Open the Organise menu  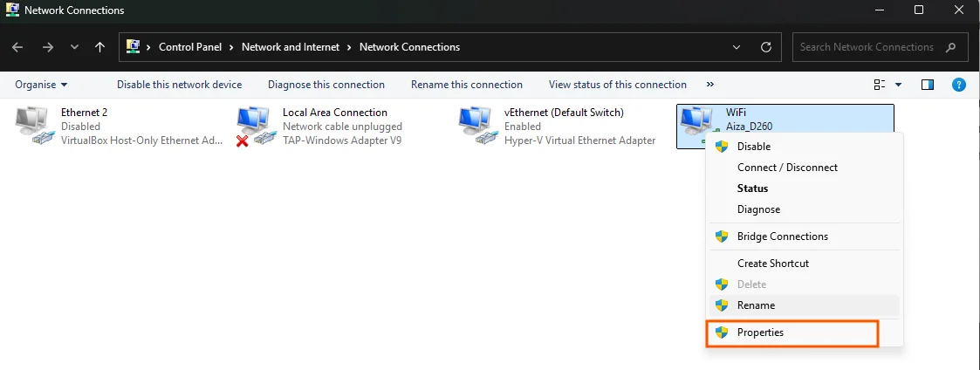(x=41, y=85)
